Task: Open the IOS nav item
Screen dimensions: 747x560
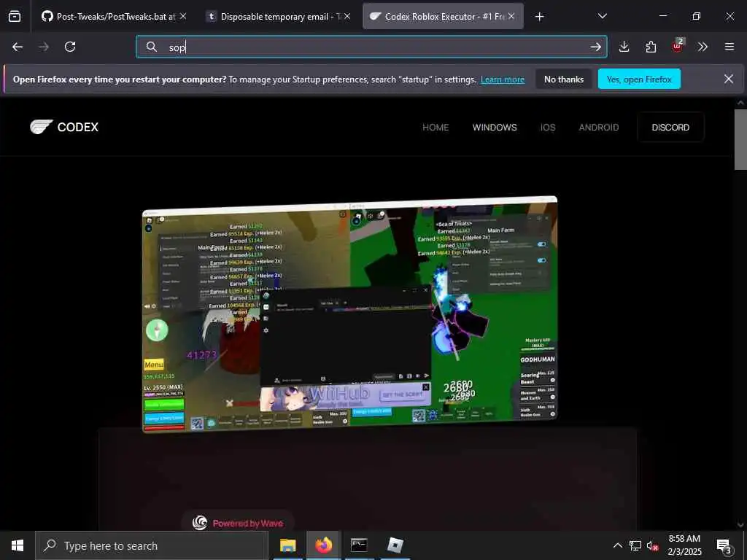Action: (548, 128)
